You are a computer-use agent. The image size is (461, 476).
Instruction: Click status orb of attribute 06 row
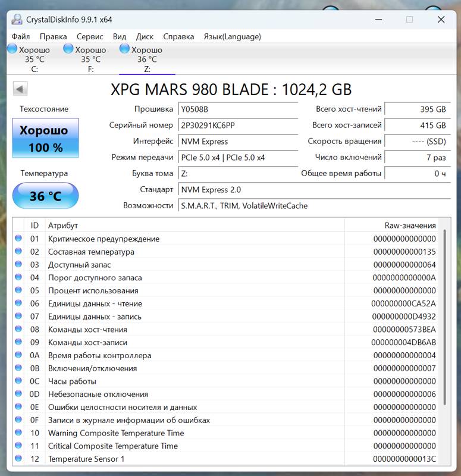[x=18, y=303]
